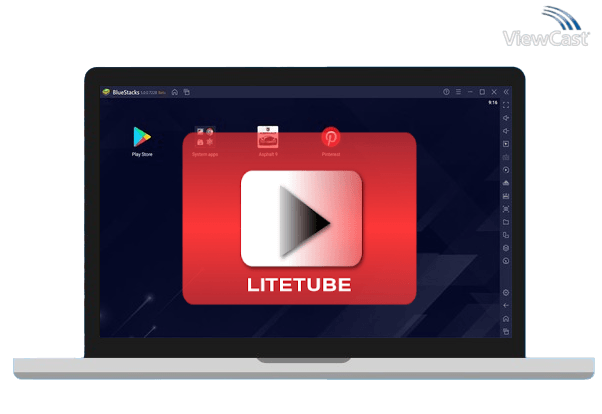Open the System apps folder
Viewport: 602px width, 414px height.
205,141
